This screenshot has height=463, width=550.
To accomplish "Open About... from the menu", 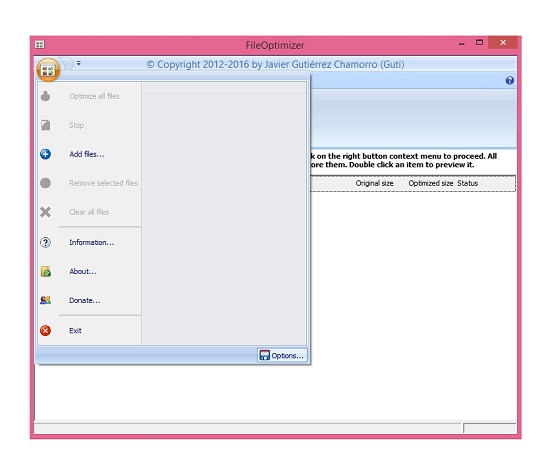I will point(83,271).
